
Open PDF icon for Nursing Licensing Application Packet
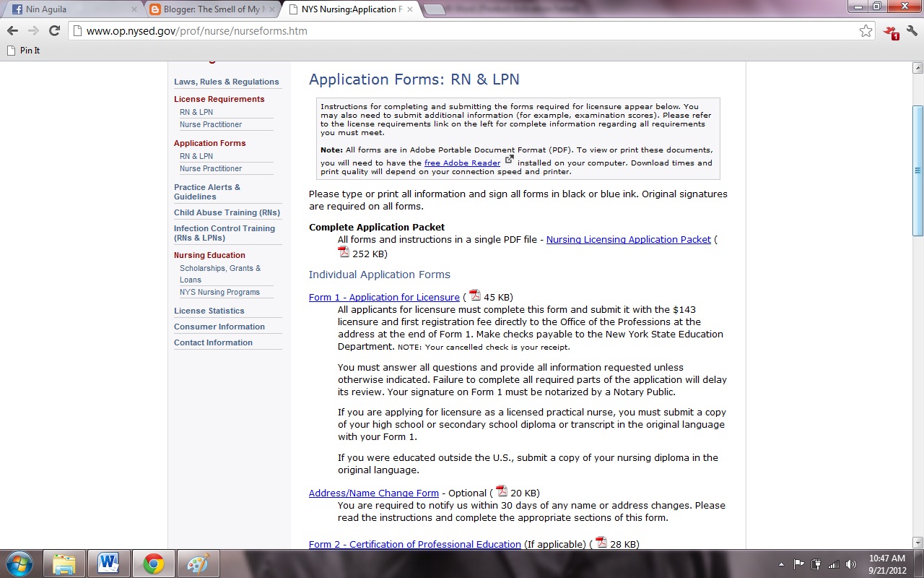pos(344,252)
